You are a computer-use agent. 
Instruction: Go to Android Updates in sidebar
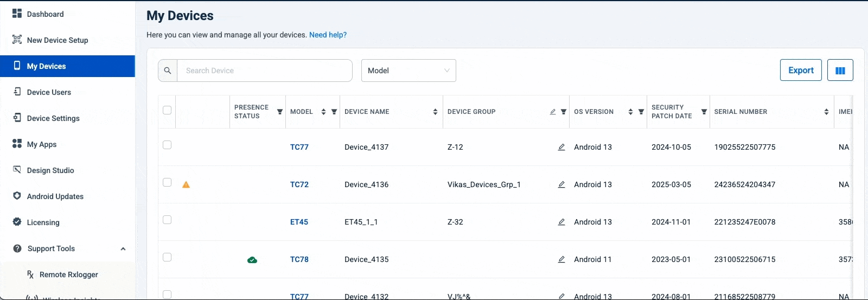click(x=55, y=196)
